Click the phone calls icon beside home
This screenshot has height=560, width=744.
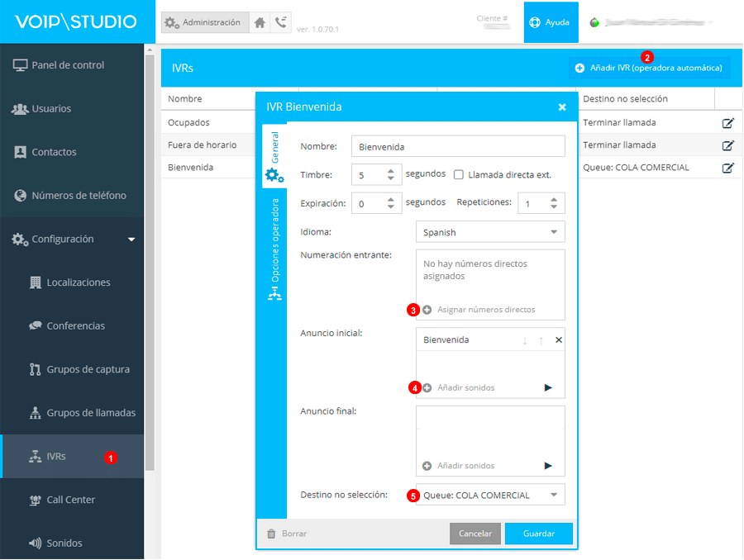[281, 23]
